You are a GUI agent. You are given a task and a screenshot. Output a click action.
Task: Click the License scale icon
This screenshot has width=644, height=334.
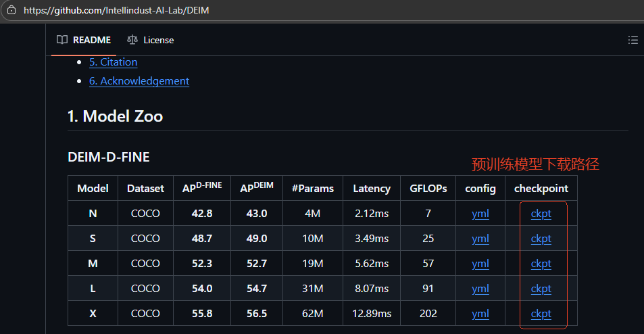[132, 40]
